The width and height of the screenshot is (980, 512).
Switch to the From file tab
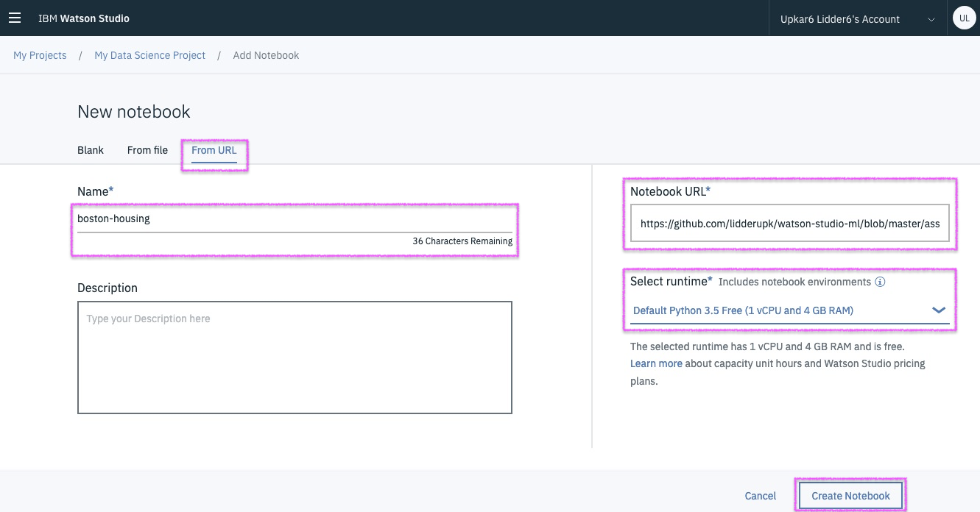[147, 150]
